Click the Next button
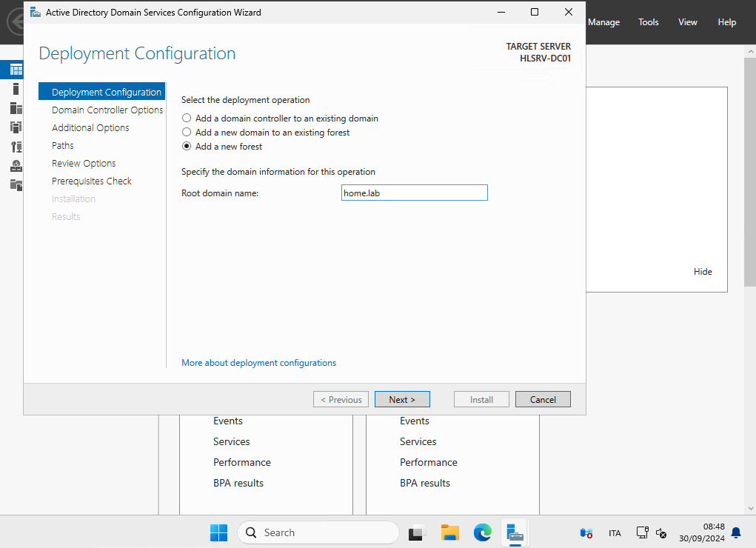Viewport: 756px width, 548px height. (402, 400)
